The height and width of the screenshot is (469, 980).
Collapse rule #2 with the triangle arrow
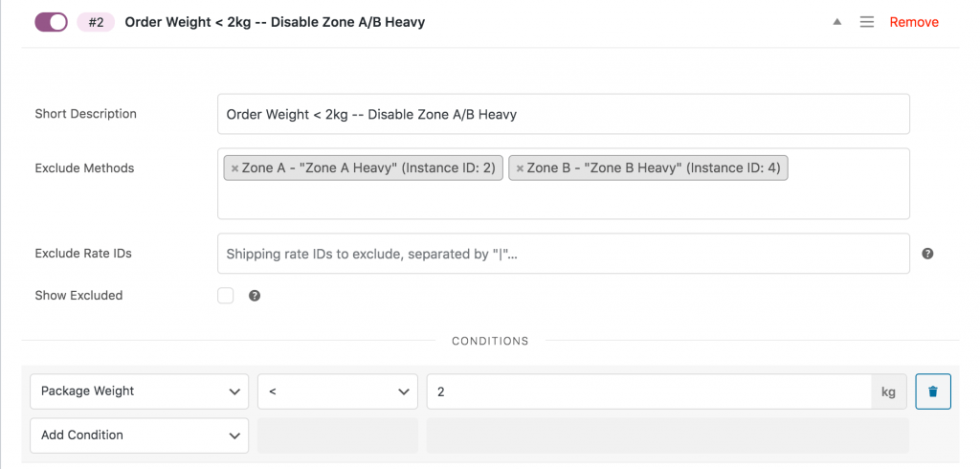[x=836, y=22]
